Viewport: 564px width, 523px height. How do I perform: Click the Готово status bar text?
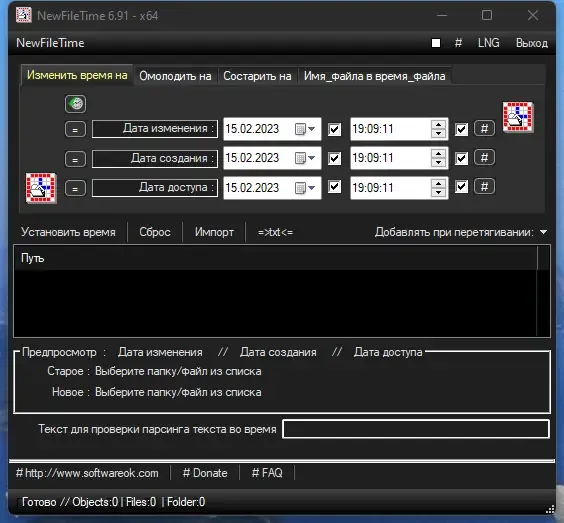(x=39, y=502)
